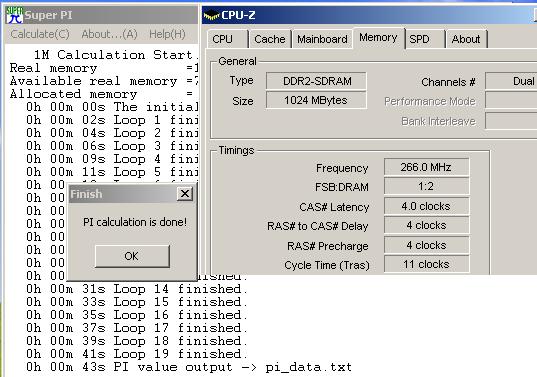This screenshot has height=377, width=537.
Task: Switch to the Cache tab in CPU-Z
Action: 270,39
